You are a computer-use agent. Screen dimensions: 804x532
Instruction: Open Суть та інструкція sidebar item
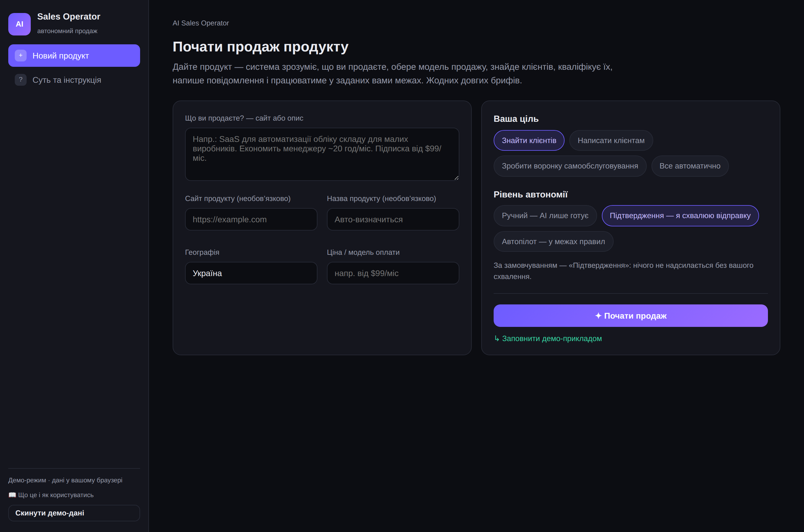point(74,80)
